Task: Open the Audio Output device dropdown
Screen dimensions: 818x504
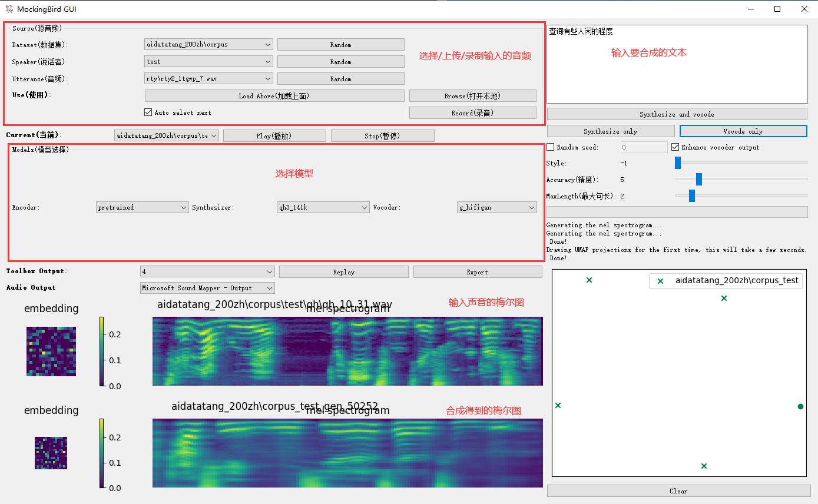Action: [207, 288]
